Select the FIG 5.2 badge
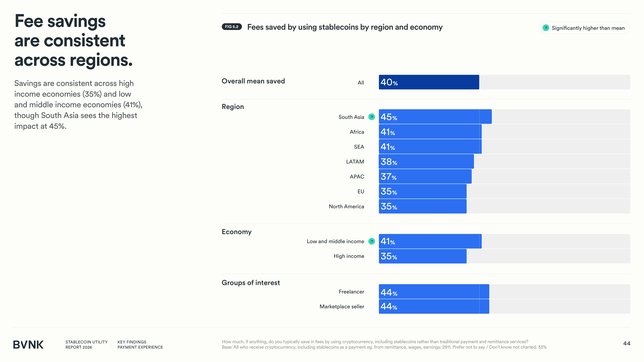 (x=232, y=27)
